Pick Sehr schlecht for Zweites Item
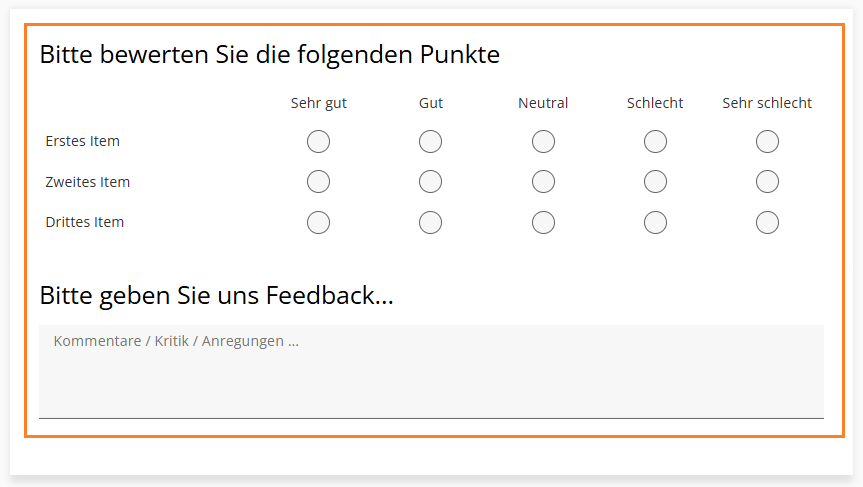The height and width of the screenshot is (487, 863). click(767, 182)
